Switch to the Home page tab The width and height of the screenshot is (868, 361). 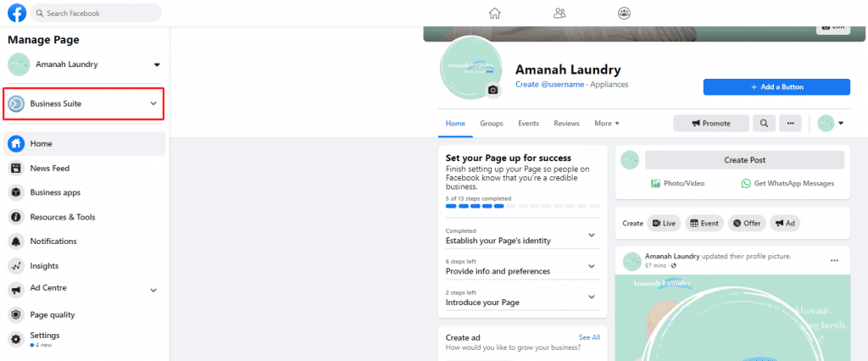455,124
